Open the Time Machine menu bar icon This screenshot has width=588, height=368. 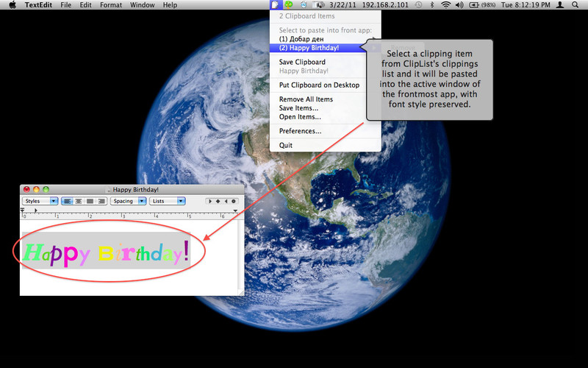click(x=418, y=5)
